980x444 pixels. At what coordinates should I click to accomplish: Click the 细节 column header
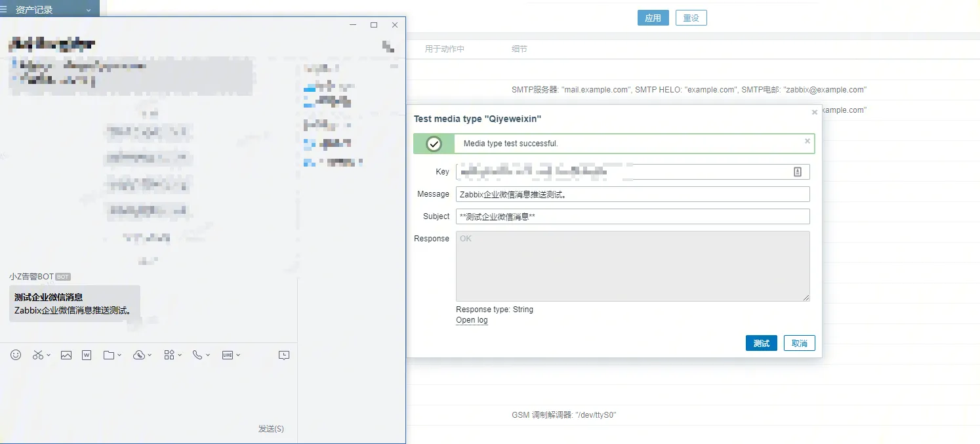pyautogui.click(x=519, y=49)
